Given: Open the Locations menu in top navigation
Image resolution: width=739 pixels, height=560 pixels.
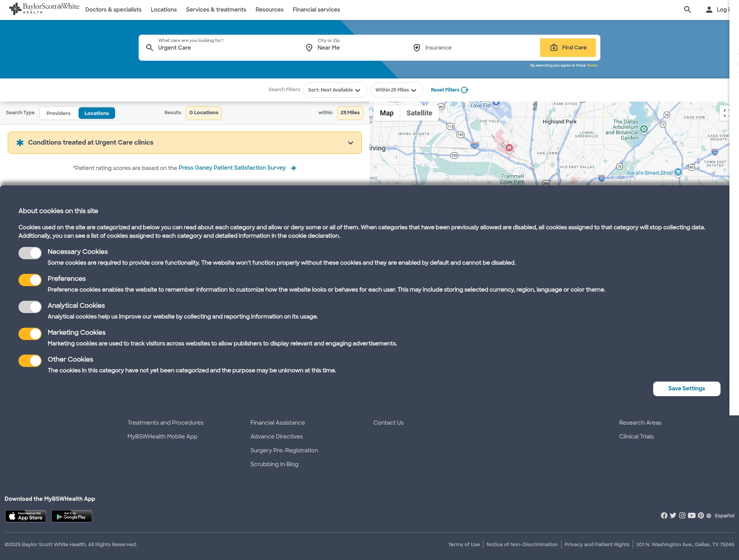Looking at the screenshot, I should coord(164,10).
